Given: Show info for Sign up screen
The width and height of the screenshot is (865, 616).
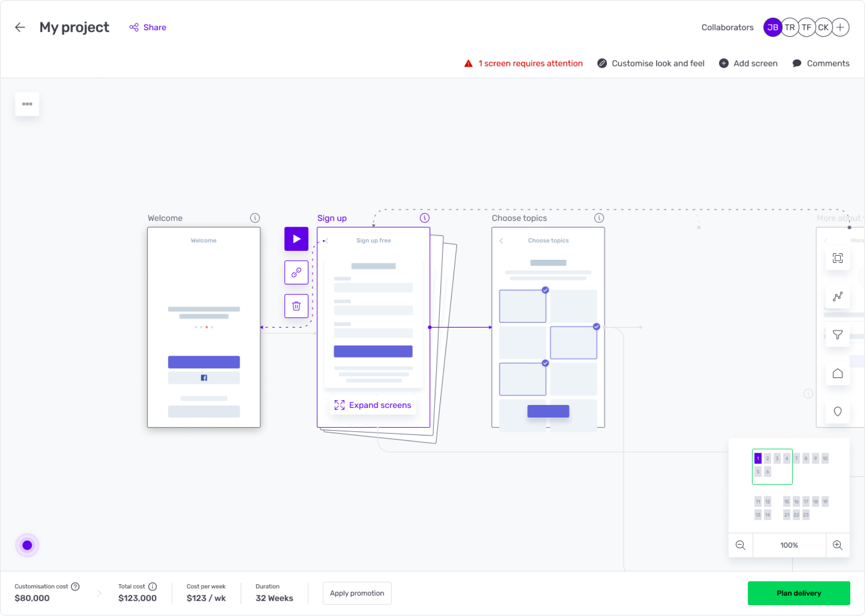Looking at the screenshot, I should [424, 218].
